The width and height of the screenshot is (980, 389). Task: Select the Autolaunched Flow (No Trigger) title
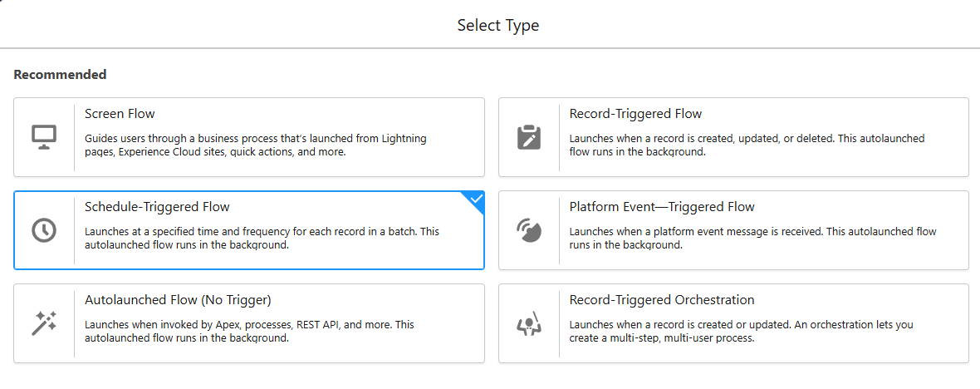(178, 300)
